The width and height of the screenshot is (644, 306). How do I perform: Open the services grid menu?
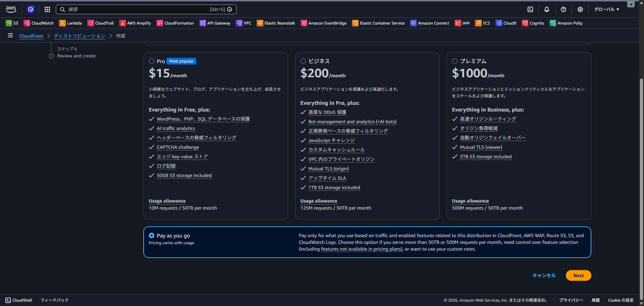point(47,9)
